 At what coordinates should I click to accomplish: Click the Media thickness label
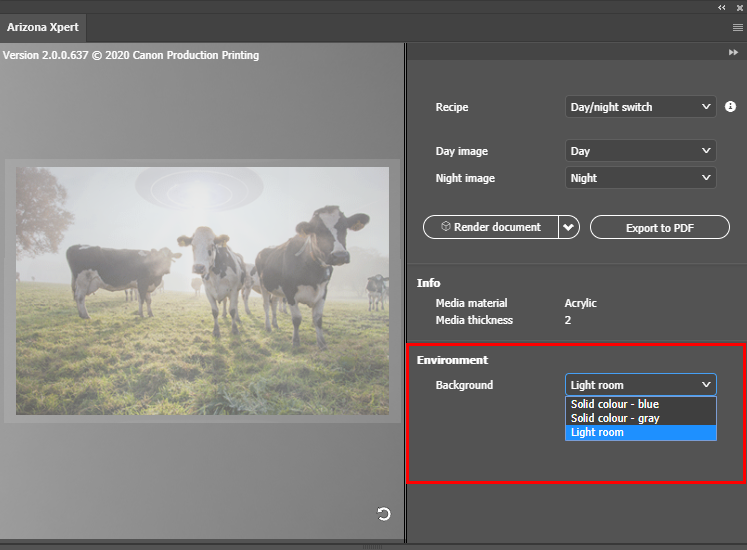(474, 320)
